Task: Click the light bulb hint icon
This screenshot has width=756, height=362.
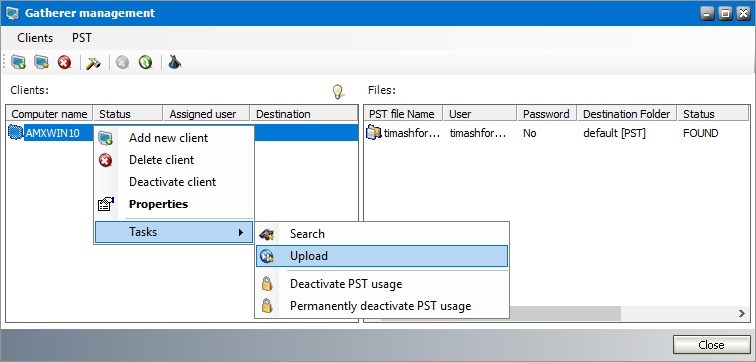Action: click(x=338, y=91)
